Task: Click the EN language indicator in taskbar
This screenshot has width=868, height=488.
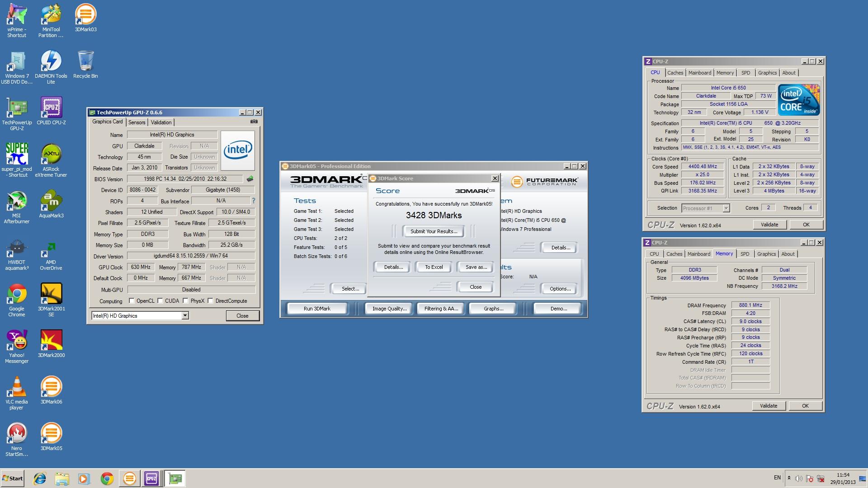Action: [777, 478]
